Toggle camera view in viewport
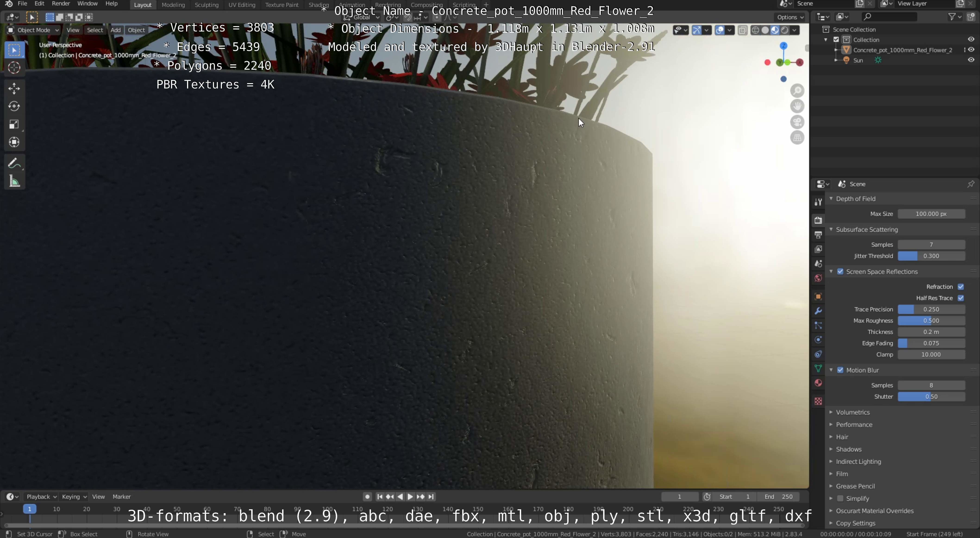Image resolution: width=980 pixels, height=538 pixels. 797,122
